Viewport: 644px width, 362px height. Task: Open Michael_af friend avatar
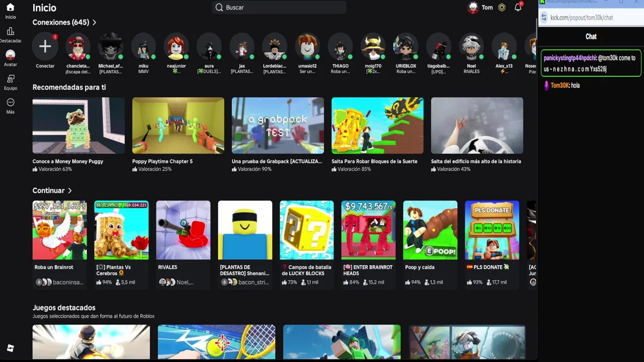click(x=110, y=46)
